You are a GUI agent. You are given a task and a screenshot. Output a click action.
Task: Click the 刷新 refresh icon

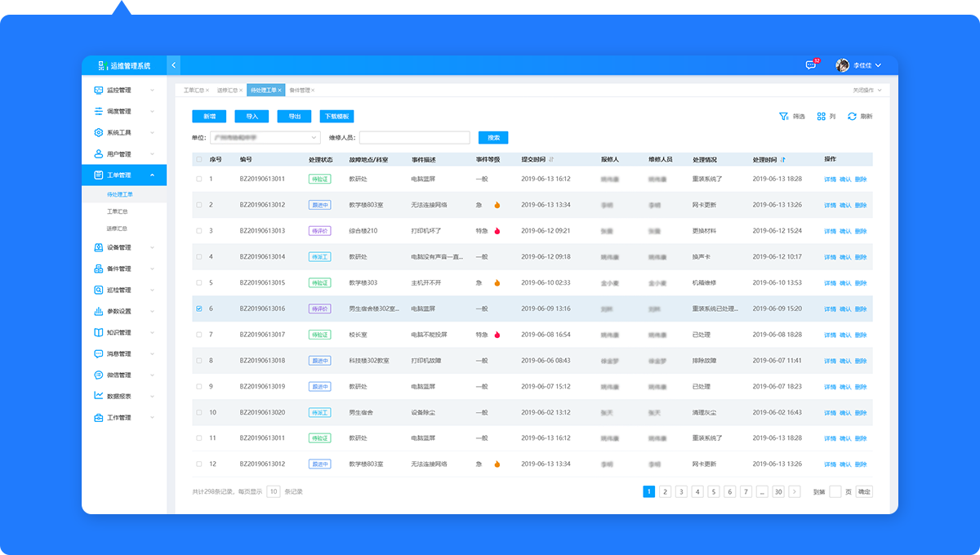[852, 117]
